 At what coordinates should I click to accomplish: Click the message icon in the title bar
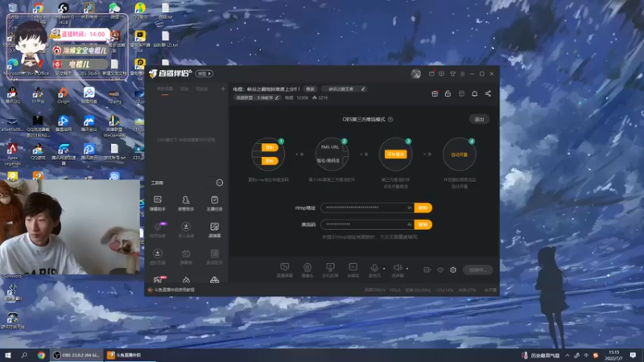[x=441, y=74]
